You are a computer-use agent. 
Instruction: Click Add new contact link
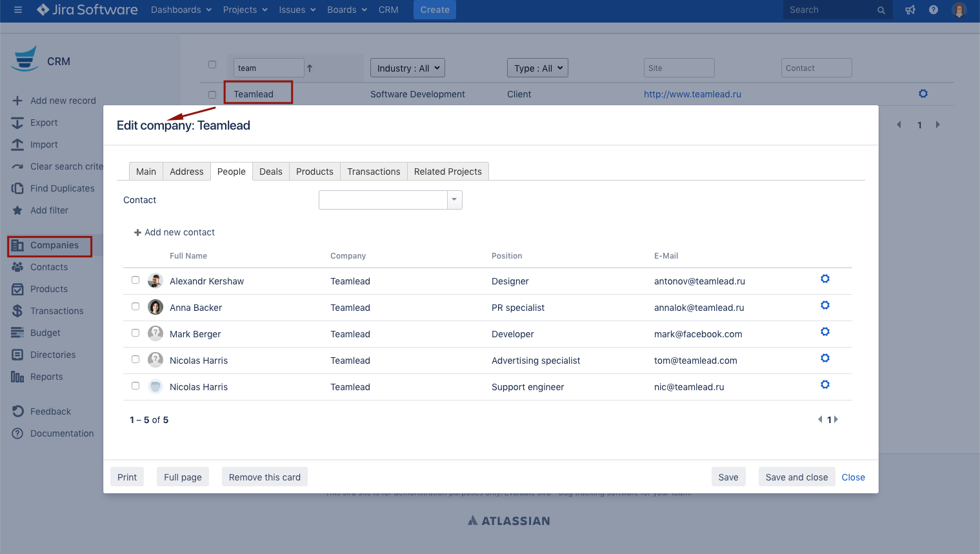tap(174, 232)
